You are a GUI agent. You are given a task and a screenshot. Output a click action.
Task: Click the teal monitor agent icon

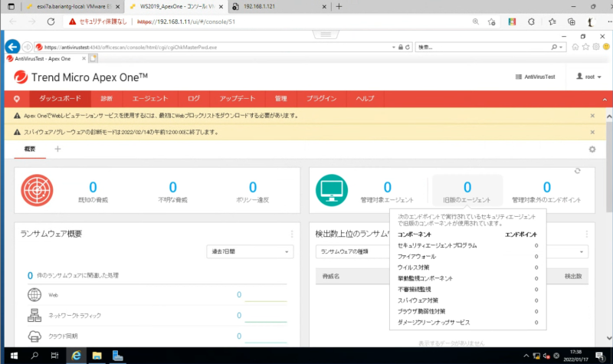(332, 190)
